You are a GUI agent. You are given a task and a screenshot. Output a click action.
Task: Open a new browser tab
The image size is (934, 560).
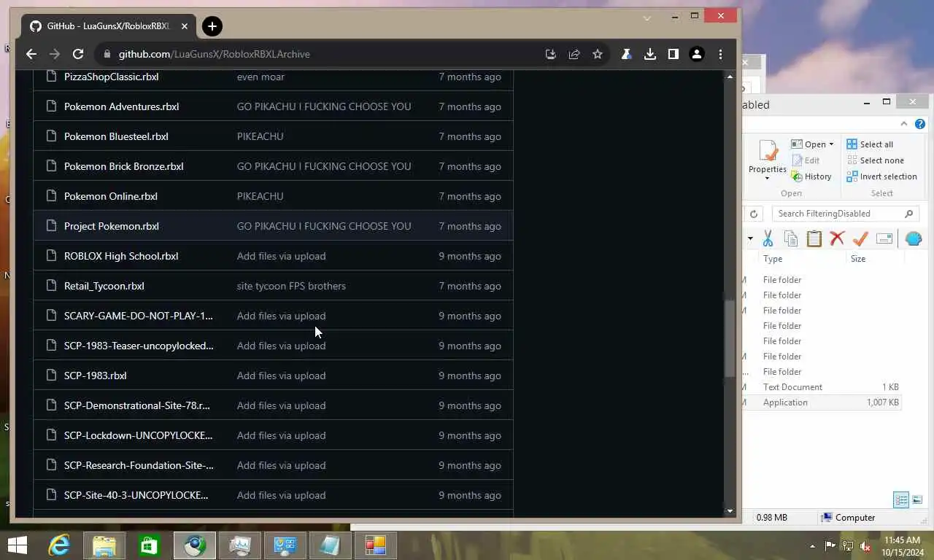[212, 26]
